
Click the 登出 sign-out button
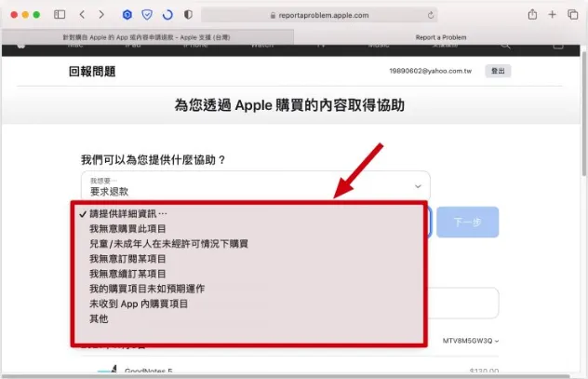(498, 71)
